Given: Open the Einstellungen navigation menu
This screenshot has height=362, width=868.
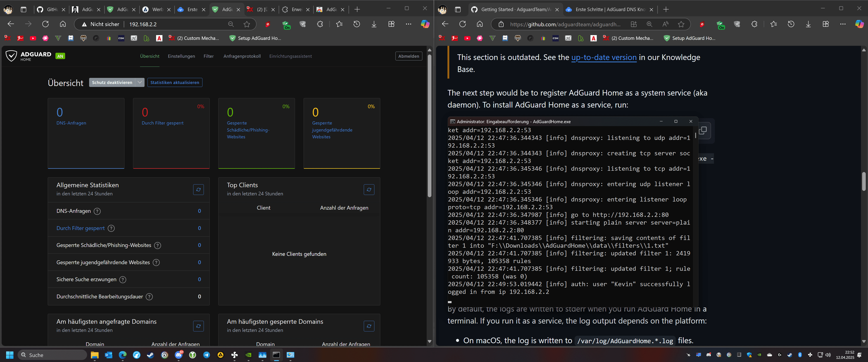Looking at the screenshot, I should pos(181,56).
